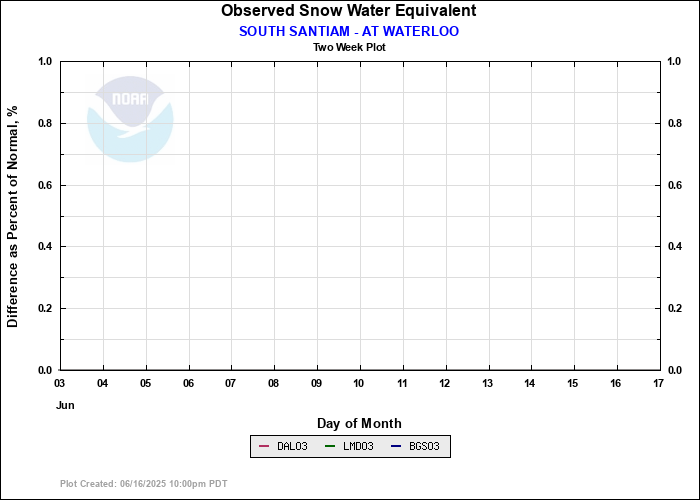Screen dimensions: 700x500
Task: Click right y-axis value 0.8
Action: 675,123
